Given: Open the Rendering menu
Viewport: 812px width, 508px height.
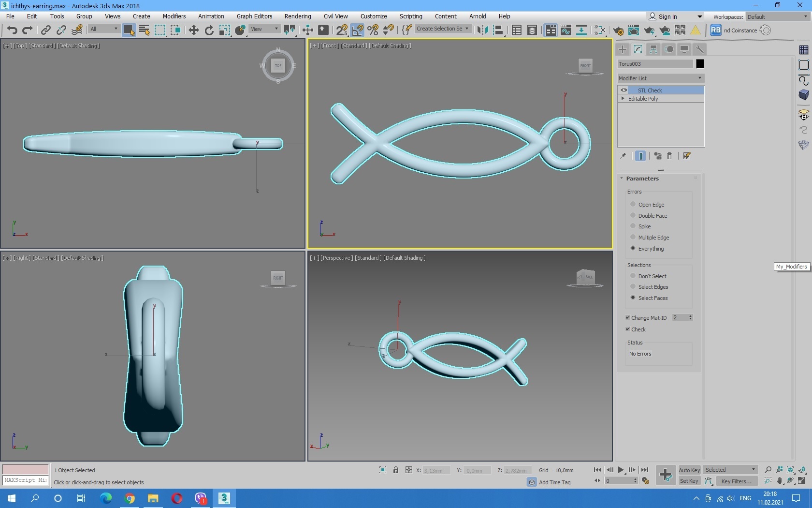Looking at the screenshot, I should tap(297, 16).
